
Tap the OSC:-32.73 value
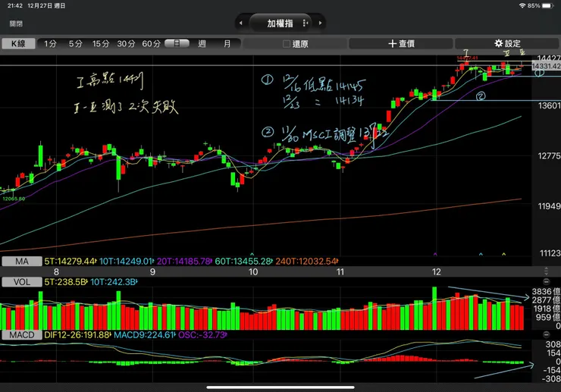click(202, 335)
